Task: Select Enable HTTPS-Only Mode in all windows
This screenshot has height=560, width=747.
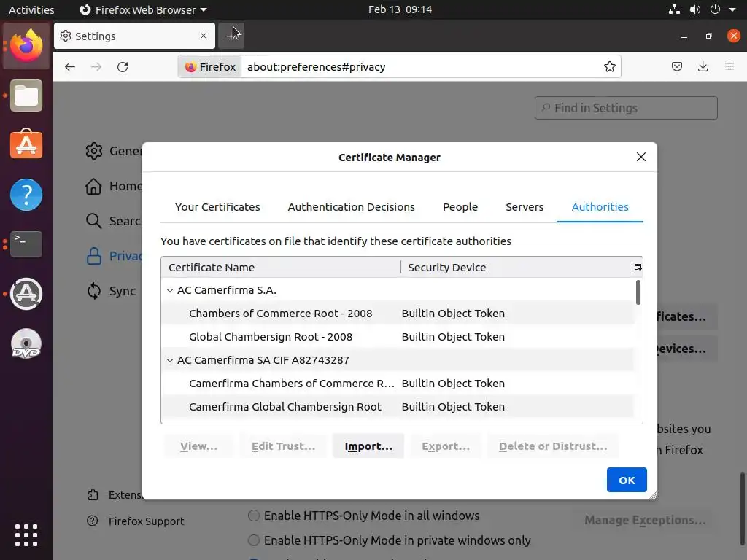Action: (x=254, y=516)
